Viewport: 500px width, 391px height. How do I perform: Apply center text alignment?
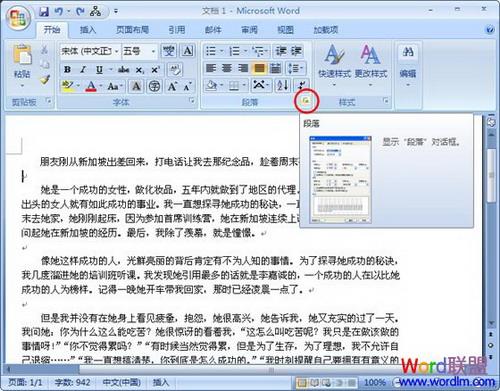227,68
